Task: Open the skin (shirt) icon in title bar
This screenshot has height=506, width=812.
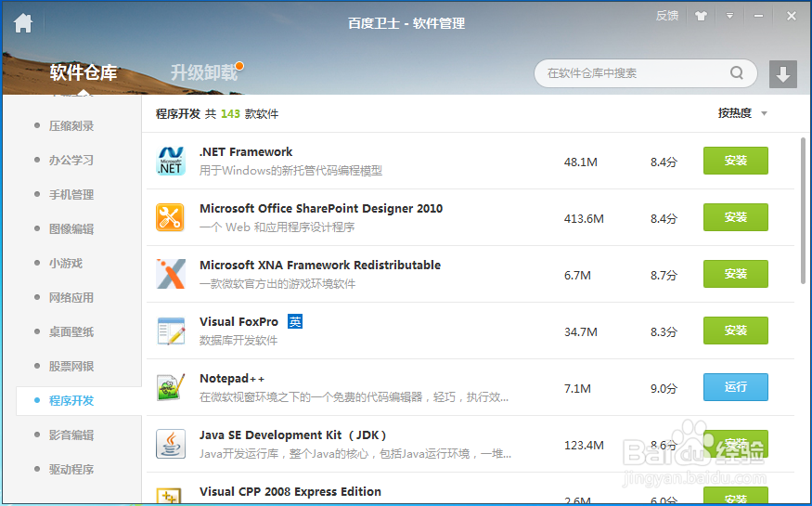Action: click(x=701, y=16)
